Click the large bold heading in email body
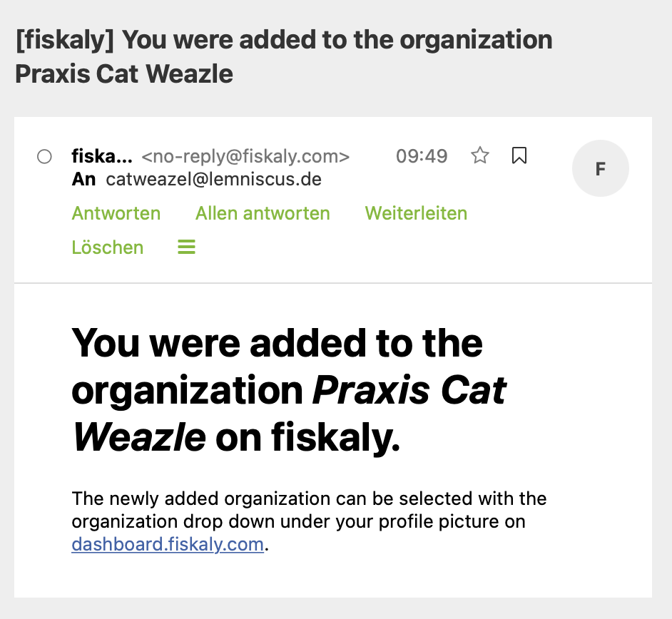Viewport: 672px width, 619px height. (x=277, y=344)
